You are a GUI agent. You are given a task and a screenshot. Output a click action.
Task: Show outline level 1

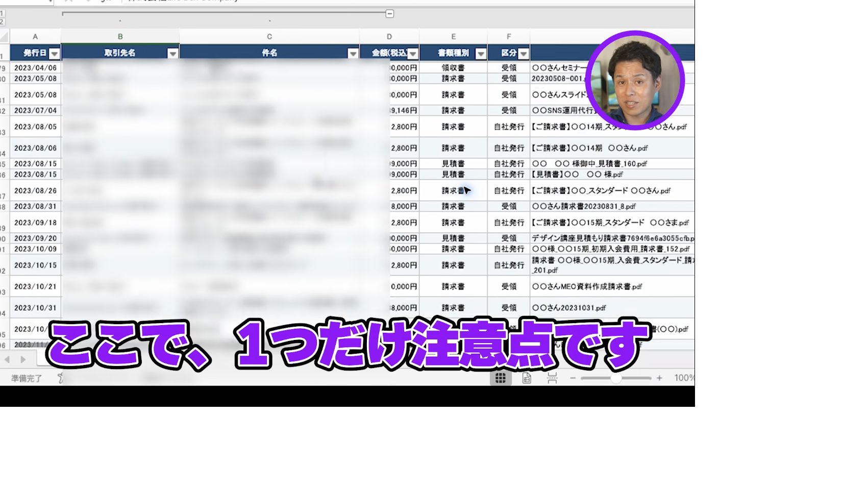2,14
